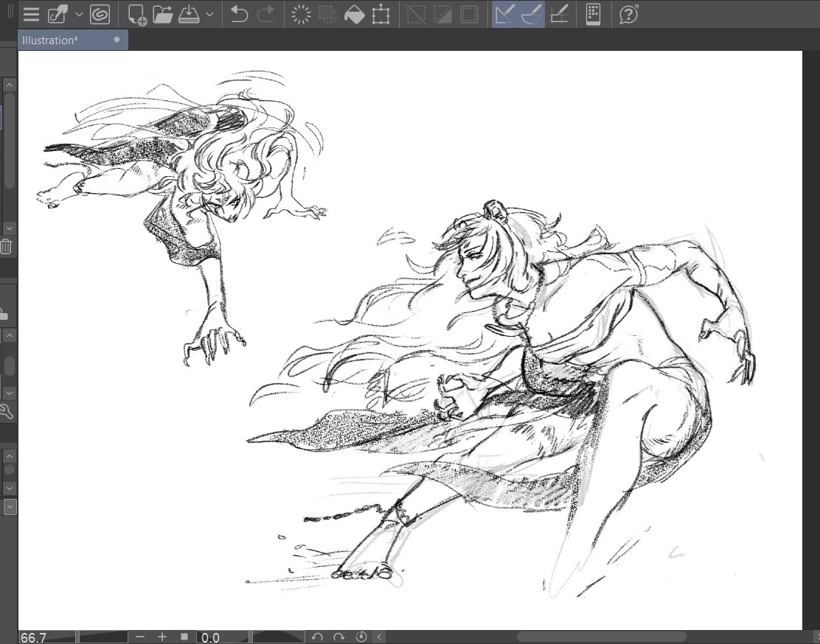Viewport: 820px width, 644px height.
Task: Click the Fill bucket icon
Action: click(x=355, y=14)
